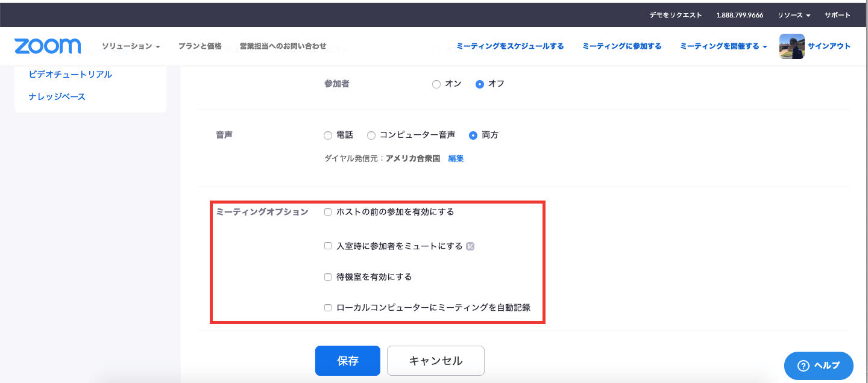Open プランと価格 menu item

pyautogui.click(x=200, y=46)
